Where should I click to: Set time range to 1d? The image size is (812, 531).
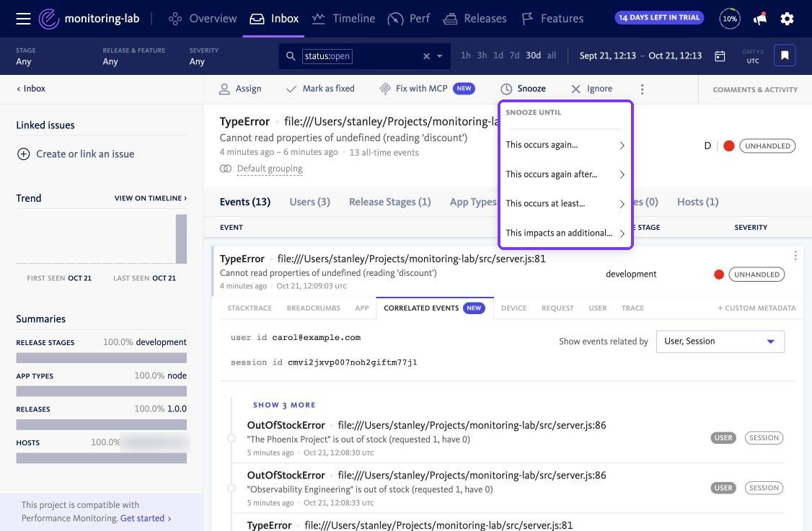498,55
